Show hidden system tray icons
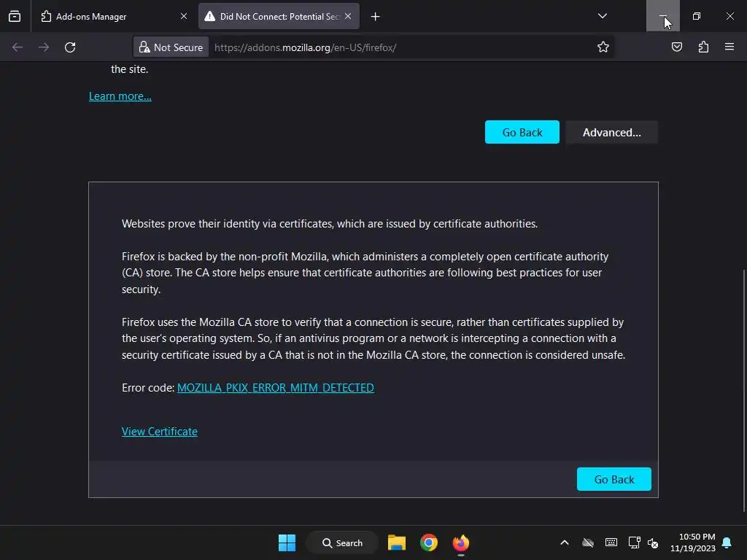 pyautogui.click(x=565, y=542)
